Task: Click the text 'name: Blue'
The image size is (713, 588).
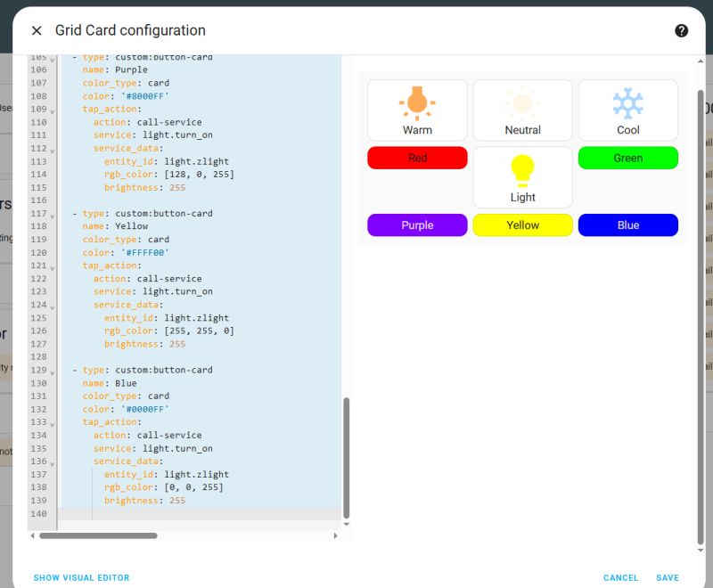Action: pyautogui.click(x=110, y=383)
